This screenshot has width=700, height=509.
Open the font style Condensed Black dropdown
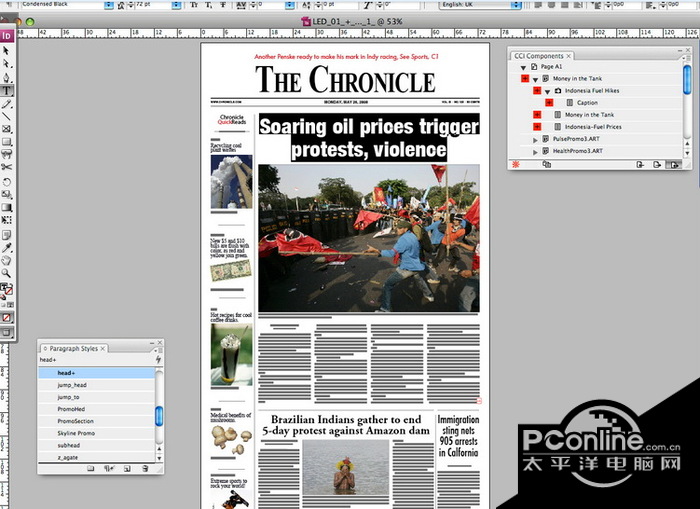109,5
